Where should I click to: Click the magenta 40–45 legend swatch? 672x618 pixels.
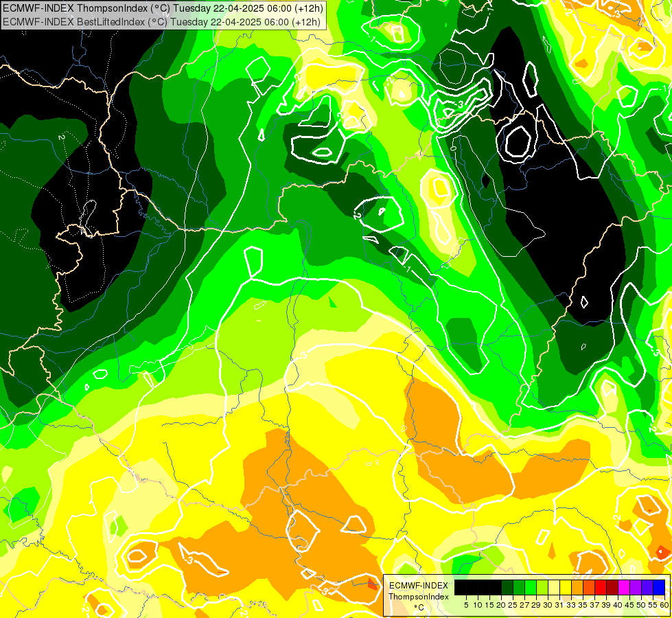tap(624, 588)
